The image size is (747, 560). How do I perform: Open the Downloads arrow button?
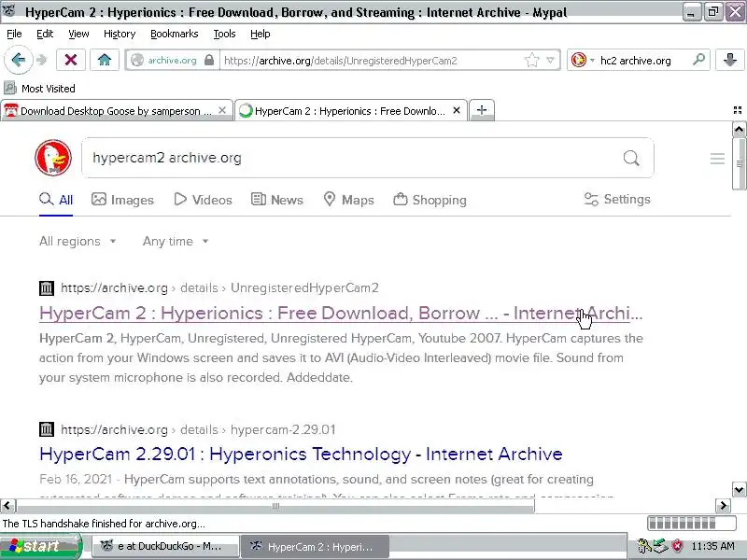(x=730, y=60)
